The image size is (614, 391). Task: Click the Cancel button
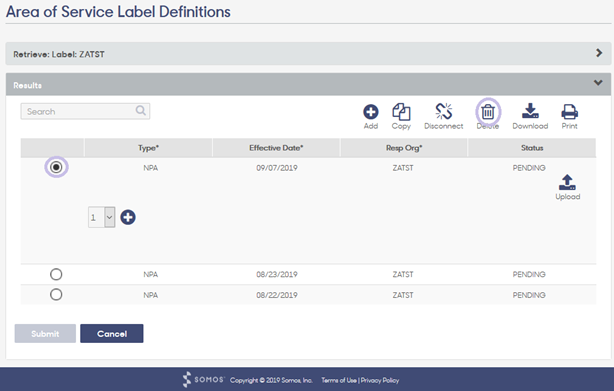[112, 333]
